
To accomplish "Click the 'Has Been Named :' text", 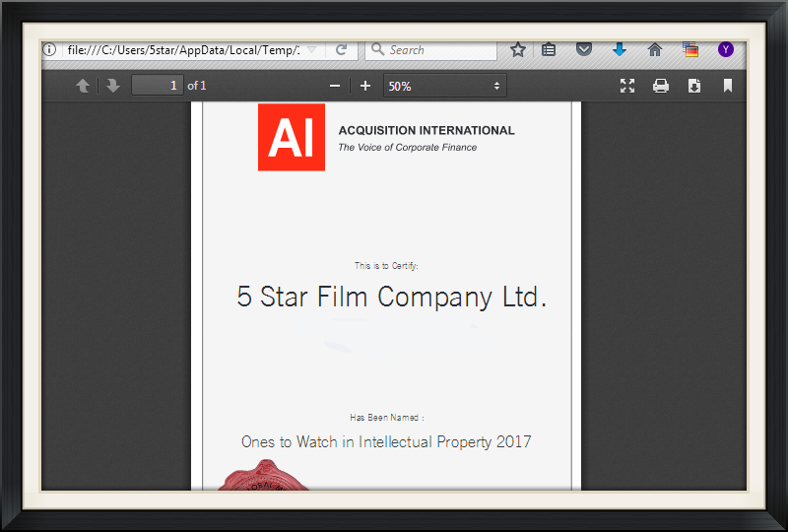I will point(386,418).
